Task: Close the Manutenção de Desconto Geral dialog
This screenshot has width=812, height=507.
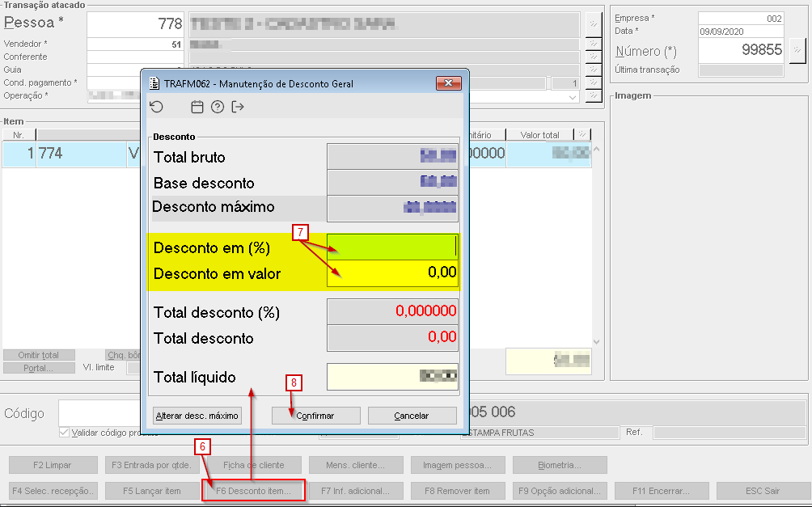Action: click(x=449, y=82)
